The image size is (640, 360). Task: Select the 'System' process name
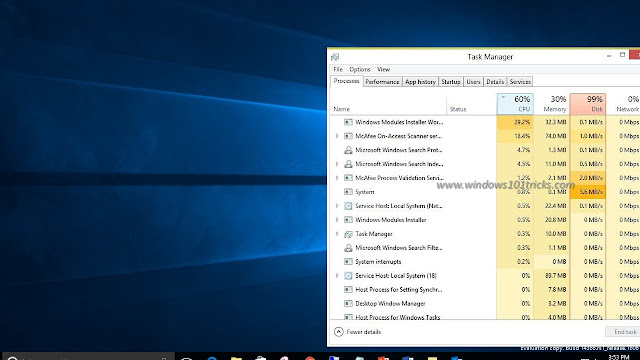(364, 192)
